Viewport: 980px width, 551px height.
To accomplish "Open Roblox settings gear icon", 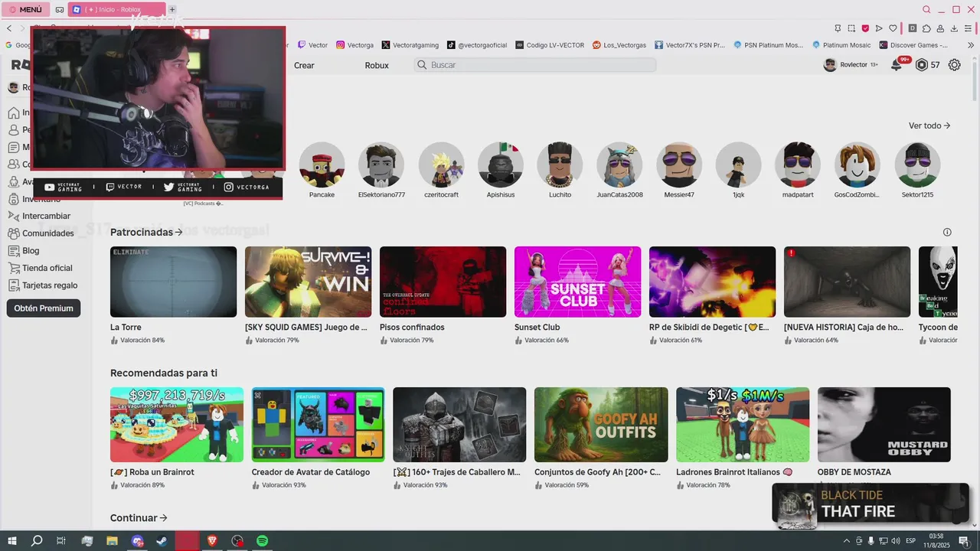I will point(954,65).
